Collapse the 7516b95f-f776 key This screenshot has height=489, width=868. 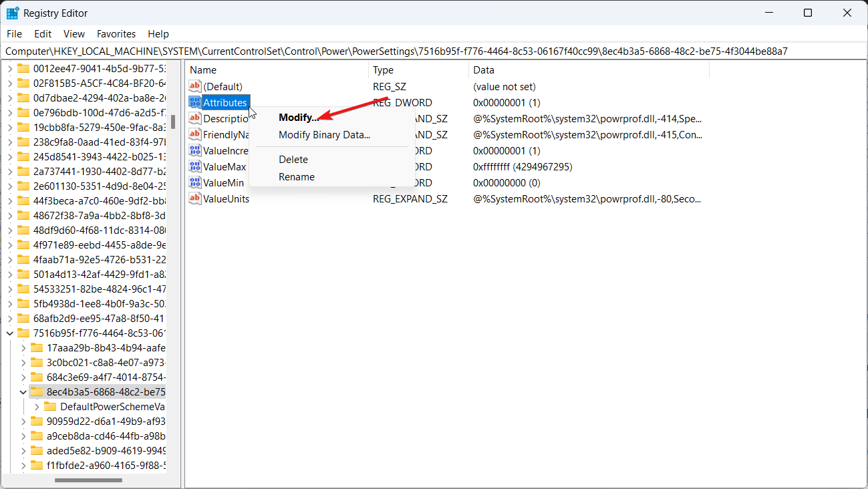[x=10, y=333]
